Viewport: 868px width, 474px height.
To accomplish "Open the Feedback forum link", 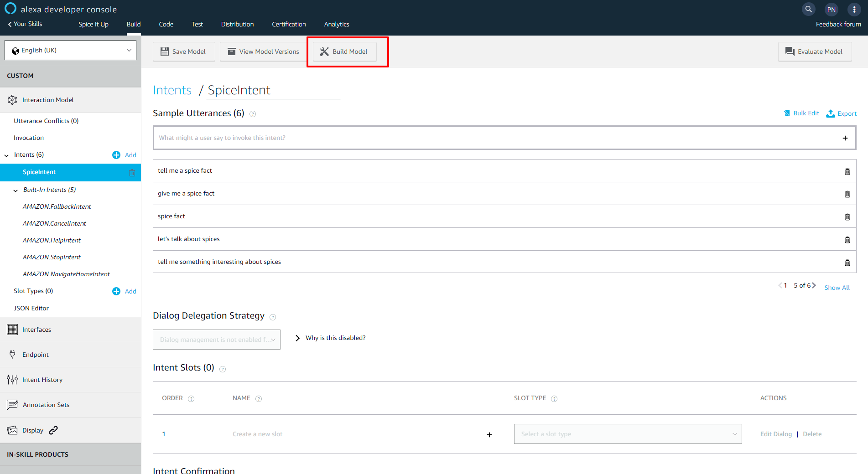I will (x=838, y=24).
